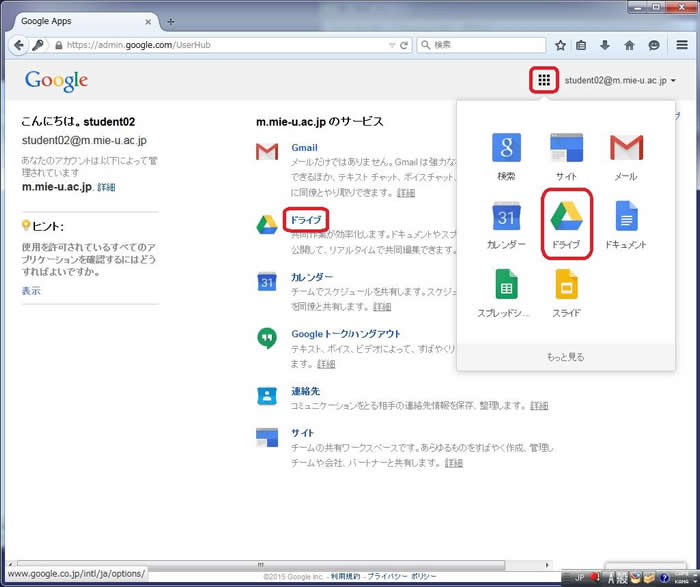Click 詳細 link in contacts description
This screenshot has width=700, height=587.
pyautogui.click(x=539, y=405)
